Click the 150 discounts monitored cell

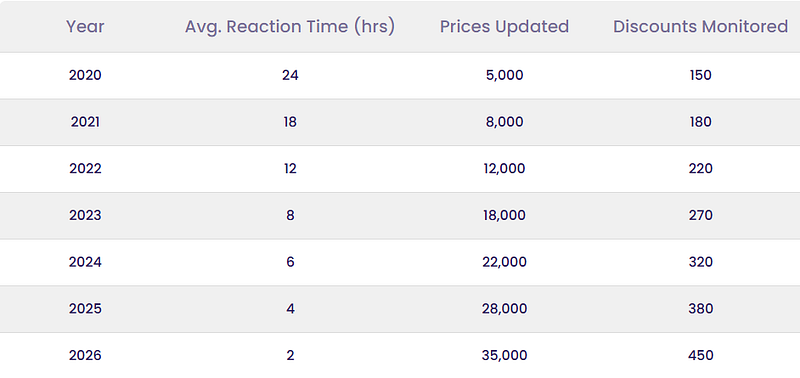pyautogui.click(x=701, y=75)
